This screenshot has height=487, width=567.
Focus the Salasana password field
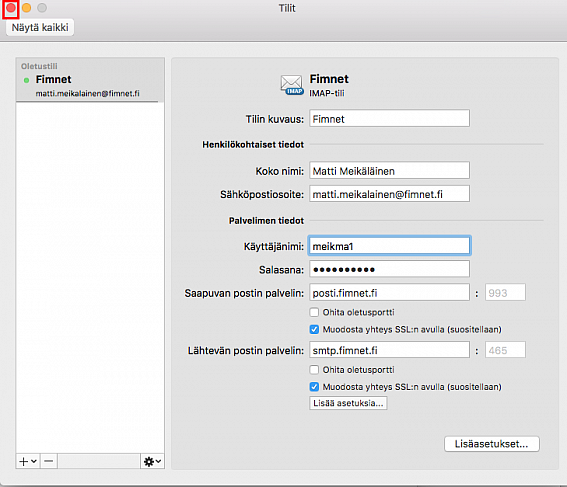click(389, 269)
